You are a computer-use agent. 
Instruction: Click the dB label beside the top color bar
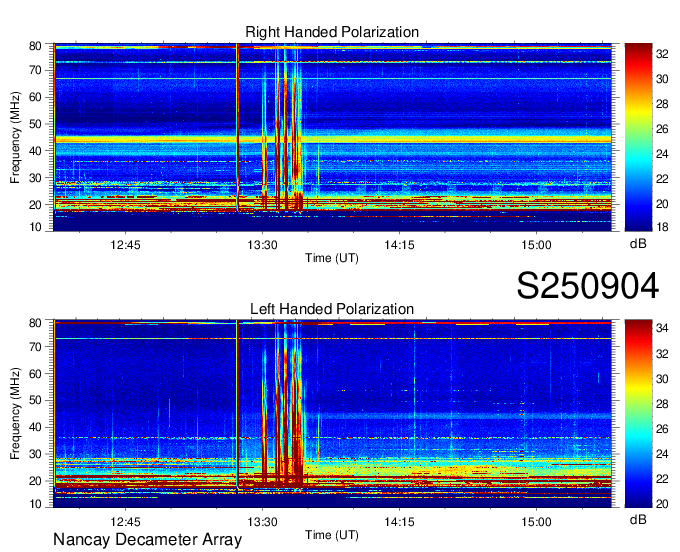(638, 243)
